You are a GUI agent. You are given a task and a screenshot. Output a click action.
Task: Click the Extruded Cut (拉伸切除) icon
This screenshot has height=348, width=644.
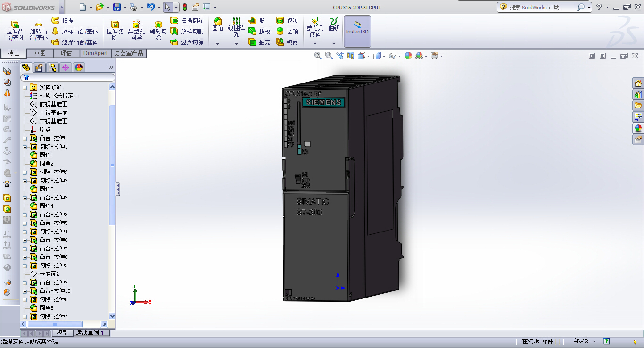tap(115, 30)
